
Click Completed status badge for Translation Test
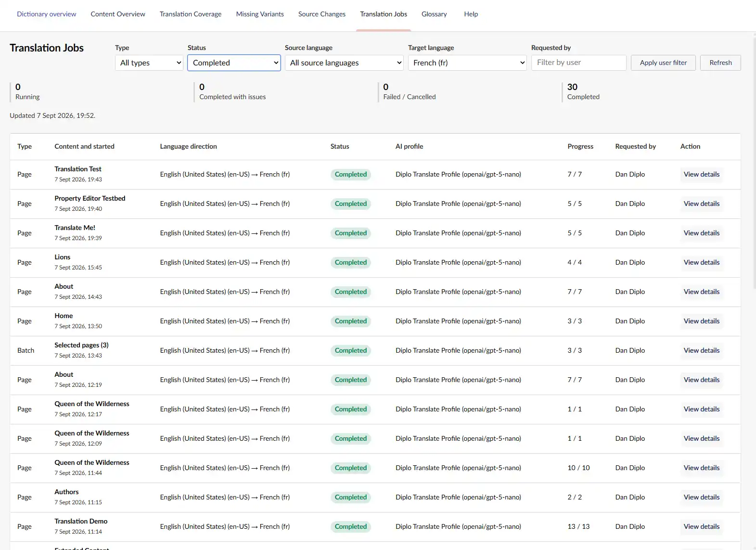[x=351, y=174]
